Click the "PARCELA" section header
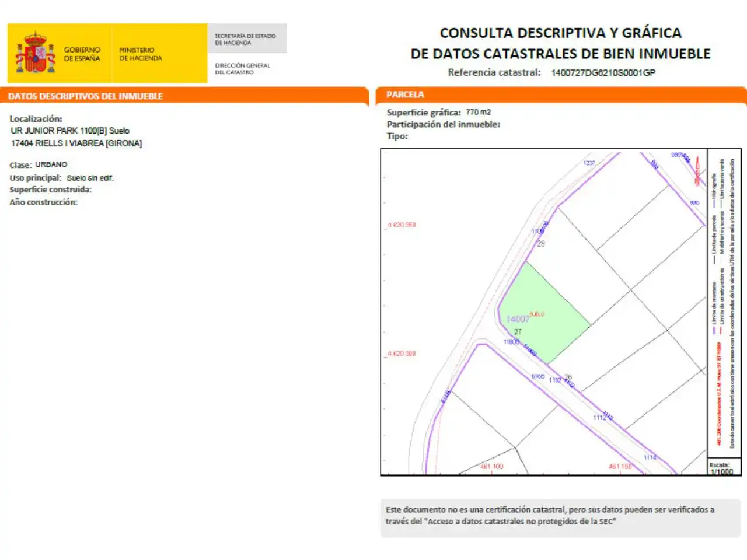The height and width of the screenshot is (560, 747). point(405,94)
